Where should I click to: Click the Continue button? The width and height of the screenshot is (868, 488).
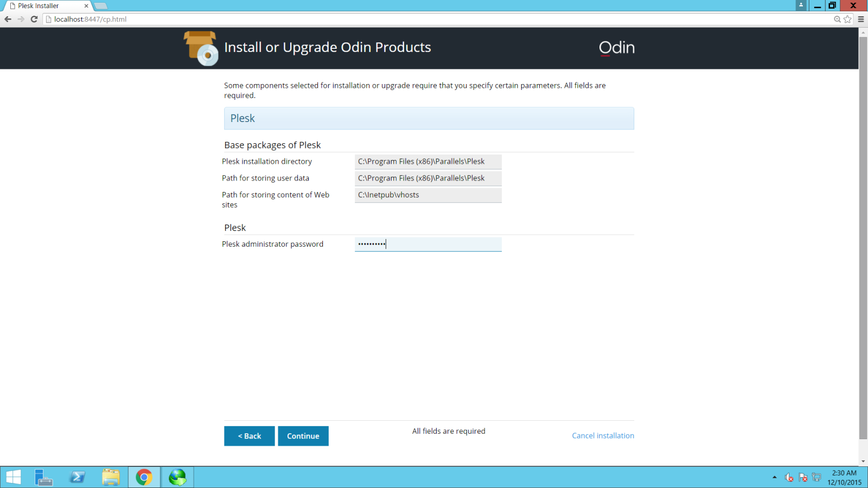[x=303, y=436]
